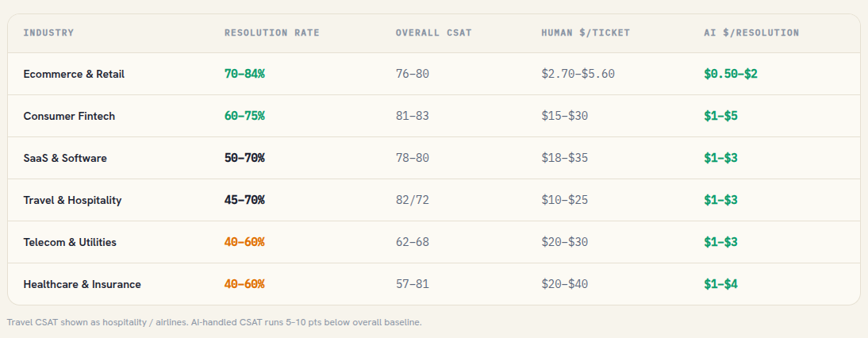Select the Travel & Hospitality row label
Screen dimensions: 868x338
[72, 200]
